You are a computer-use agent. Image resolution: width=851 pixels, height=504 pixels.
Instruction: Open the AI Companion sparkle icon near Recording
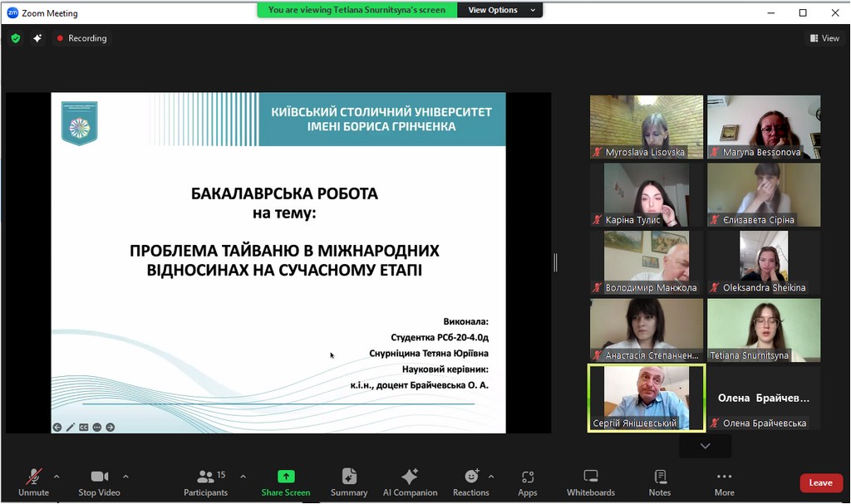[37, 38]
